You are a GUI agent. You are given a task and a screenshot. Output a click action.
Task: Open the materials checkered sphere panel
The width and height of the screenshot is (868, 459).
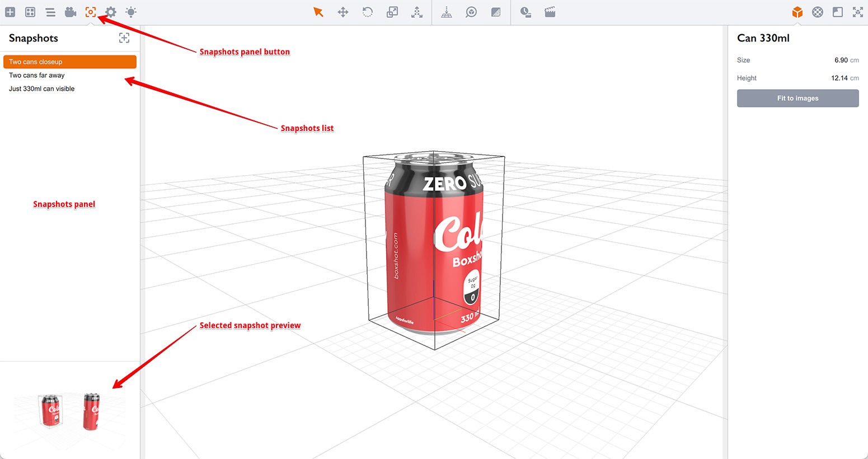(x=818, y=12)
